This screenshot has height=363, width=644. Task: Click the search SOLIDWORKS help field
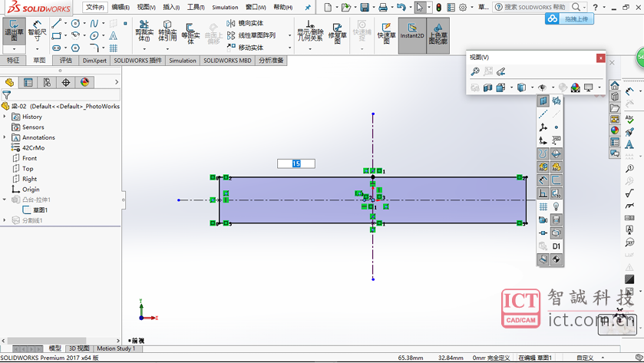click(x=535, y=7)
